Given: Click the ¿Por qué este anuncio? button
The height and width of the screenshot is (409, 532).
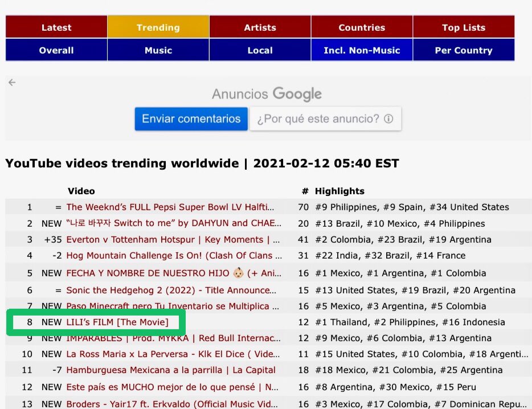Looking at the screenshot, I should click(325, 119).
